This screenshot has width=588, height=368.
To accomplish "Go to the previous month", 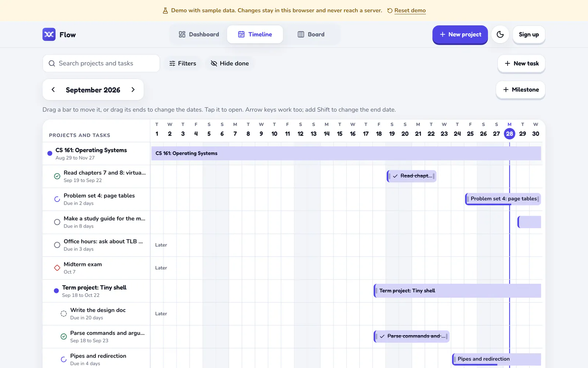I will pos(53,90).
